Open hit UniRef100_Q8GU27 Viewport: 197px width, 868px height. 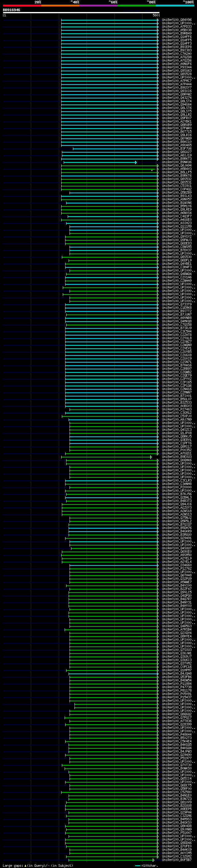pos(177,152)
